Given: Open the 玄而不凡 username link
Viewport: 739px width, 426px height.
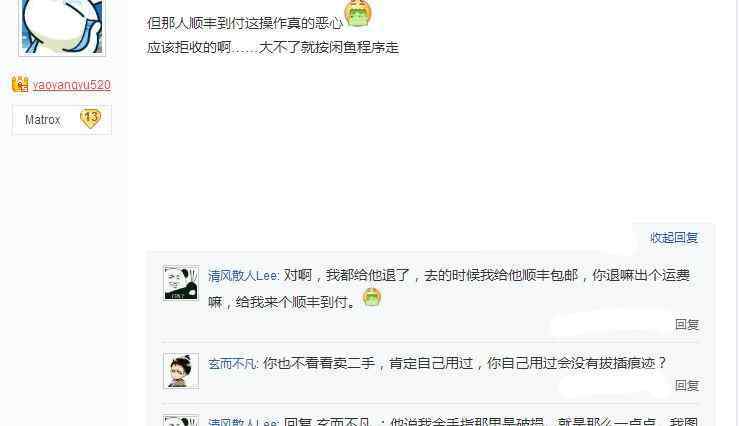Looking at the screenshot, I should 233,364.
